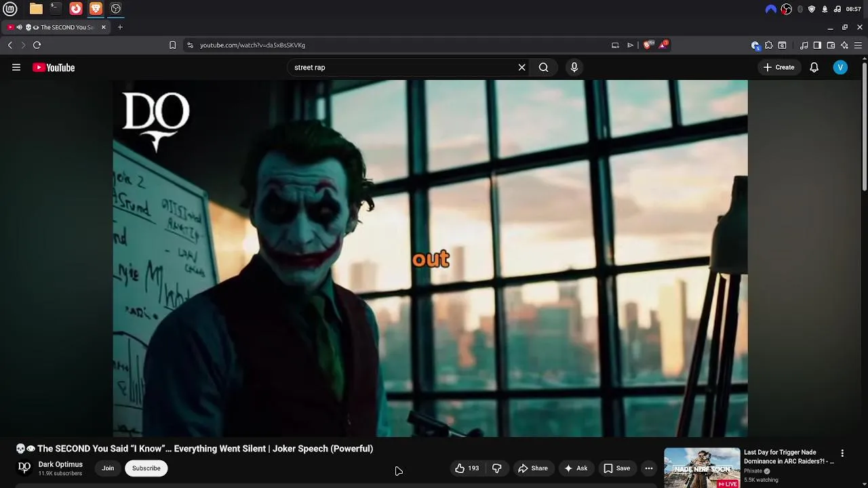Open the OBS recording tray icon
Image resolution: width=868 pixels, height=488 pixels.
point(786,9)
